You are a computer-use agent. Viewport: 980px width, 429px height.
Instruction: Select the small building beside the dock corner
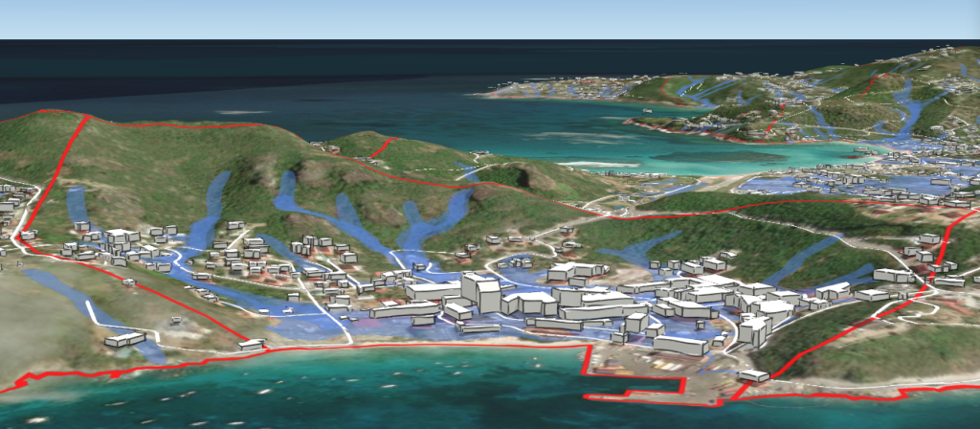coord(753,375)
